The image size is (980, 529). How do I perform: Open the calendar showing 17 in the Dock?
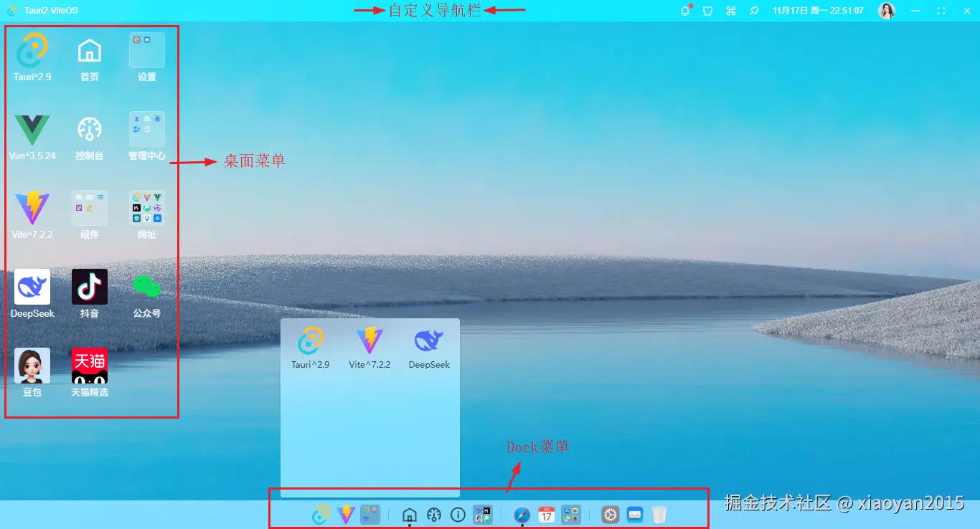[546, 514]
